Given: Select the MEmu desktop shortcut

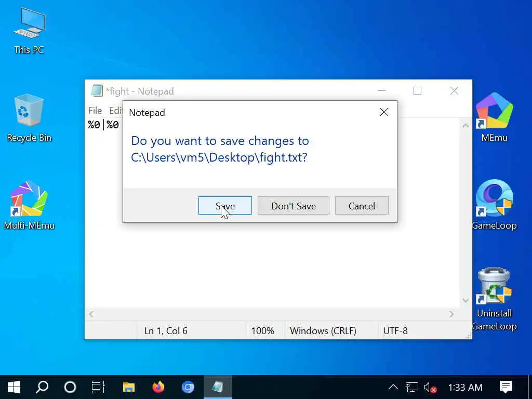Looking at the screenshot, I should coord(495,117).
